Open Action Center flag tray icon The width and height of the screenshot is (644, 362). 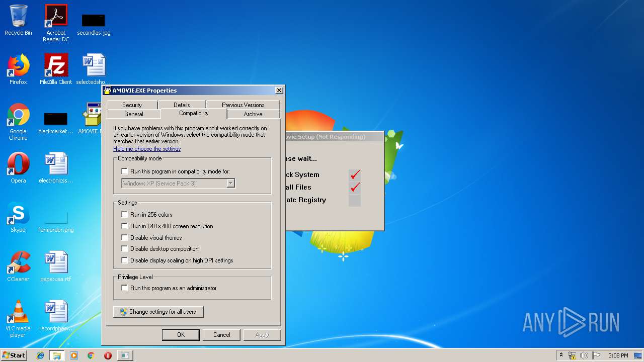click(596, 355)
